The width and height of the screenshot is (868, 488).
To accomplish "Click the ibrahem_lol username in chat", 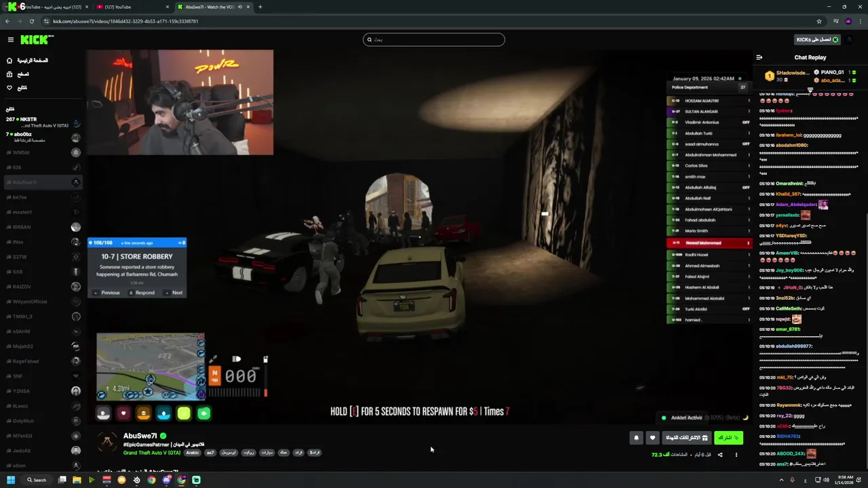I will tap(789, 135).
